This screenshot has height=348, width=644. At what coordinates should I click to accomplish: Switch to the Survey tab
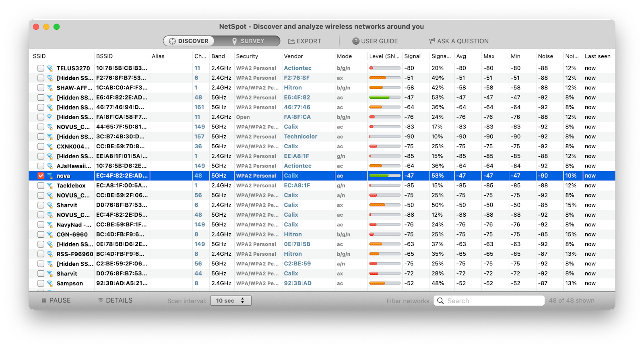tap(248, 41)
